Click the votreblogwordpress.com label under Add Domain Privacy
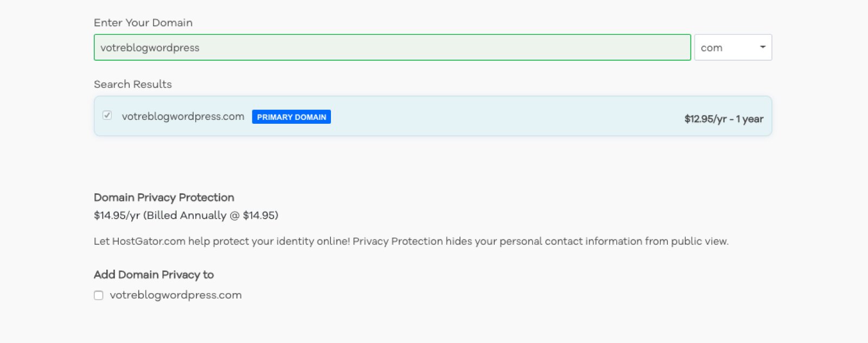The height and width of the screenshot is (343, 868). coord(176,295)
